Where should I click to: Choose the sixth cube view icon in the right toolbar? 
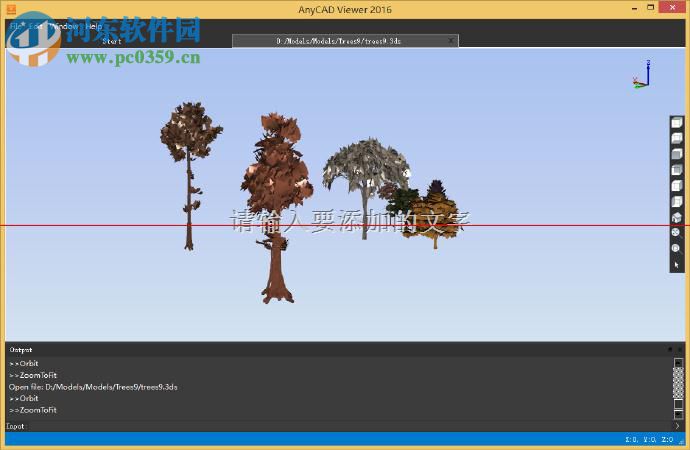[677, 201]
